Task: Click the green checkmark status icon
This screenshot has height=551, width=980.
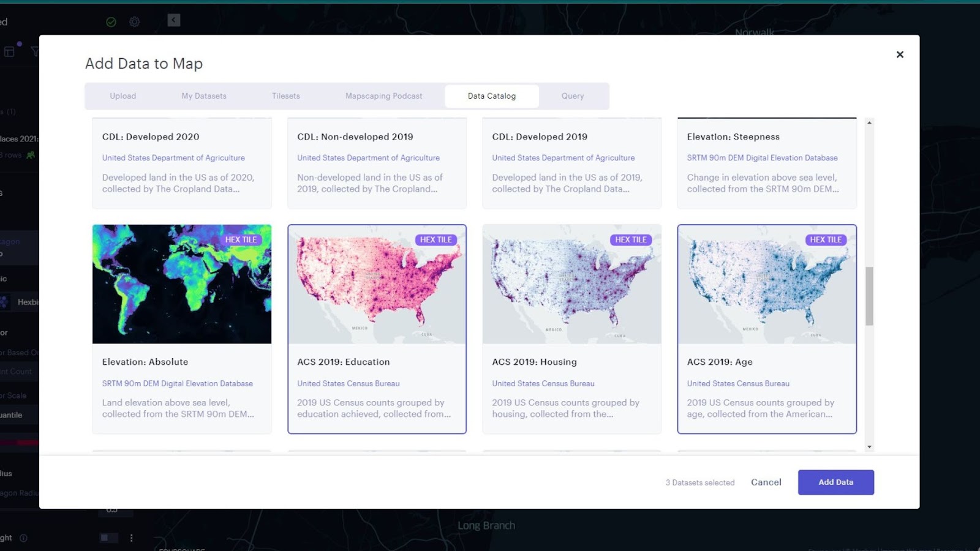Action: pyautogui.click(x=111, y=22)
